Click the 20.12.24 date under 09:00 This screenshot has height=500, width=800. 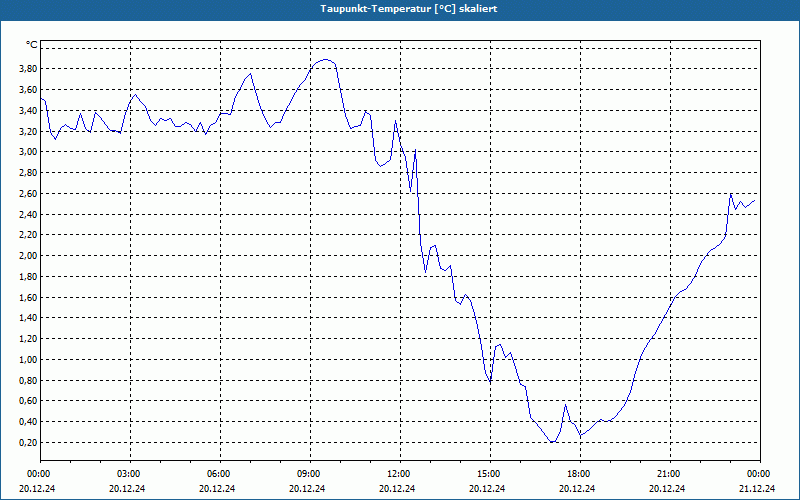pos(307,489)
